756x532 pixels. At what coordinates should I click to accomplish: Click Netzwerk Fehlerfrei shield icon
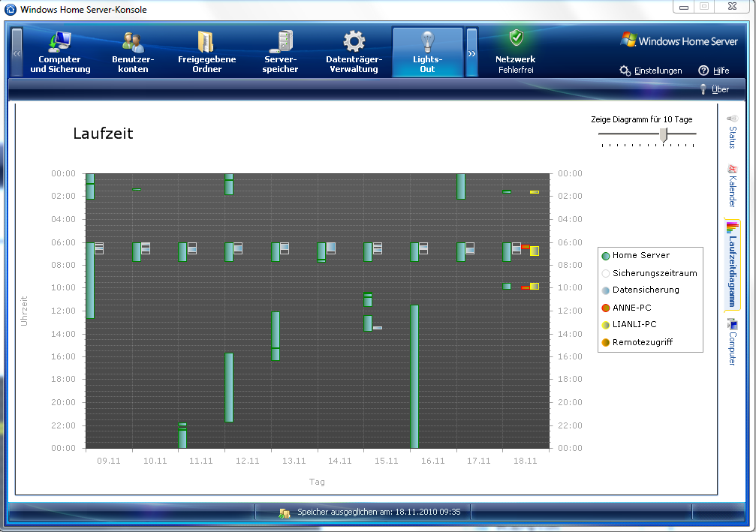click(x=517, y=37)
